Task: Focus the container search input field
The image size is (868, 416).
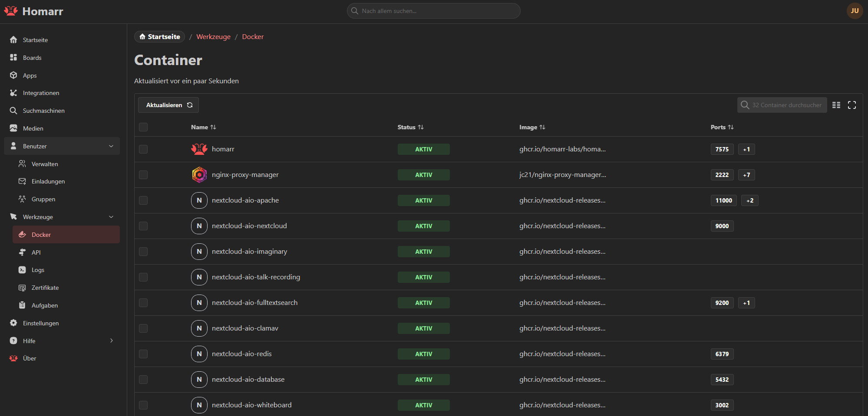Action: (786, 105)
